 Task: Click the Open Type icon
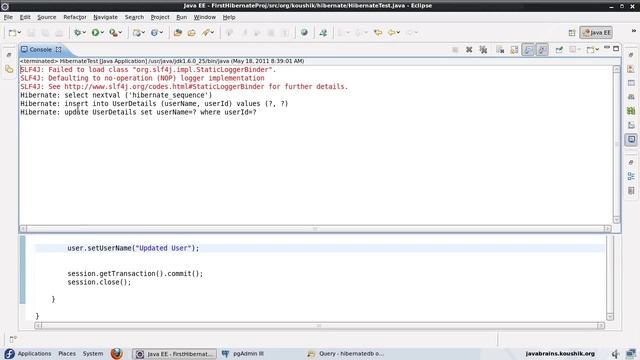click(178, 33)
